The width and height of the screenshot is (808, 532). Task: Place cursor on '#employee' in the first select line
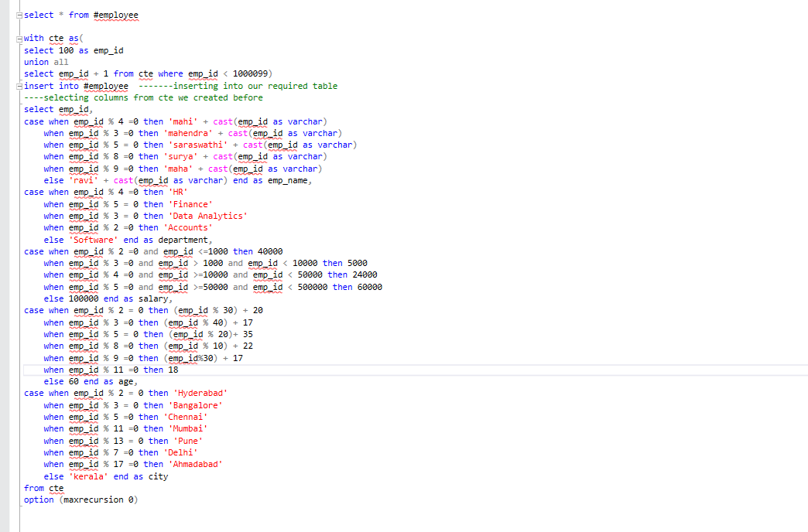116,15
